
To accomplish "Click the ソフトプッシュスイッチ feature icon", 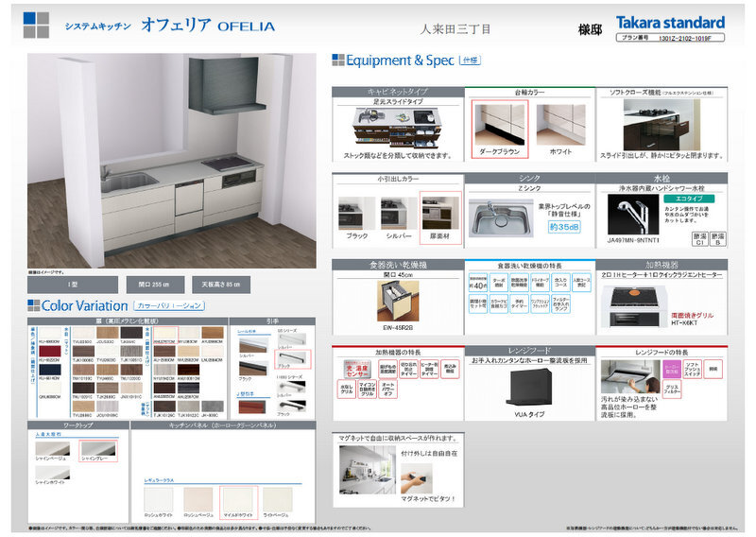I will (693, 369).
